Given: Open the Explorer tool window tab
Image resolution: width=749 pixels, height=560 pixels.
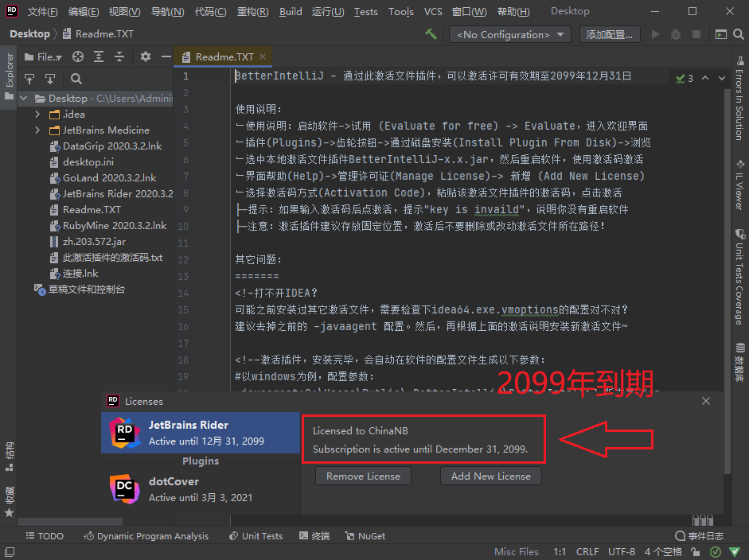Looking at the screenshot, I should pyautogui.click(x=9, y=77).
